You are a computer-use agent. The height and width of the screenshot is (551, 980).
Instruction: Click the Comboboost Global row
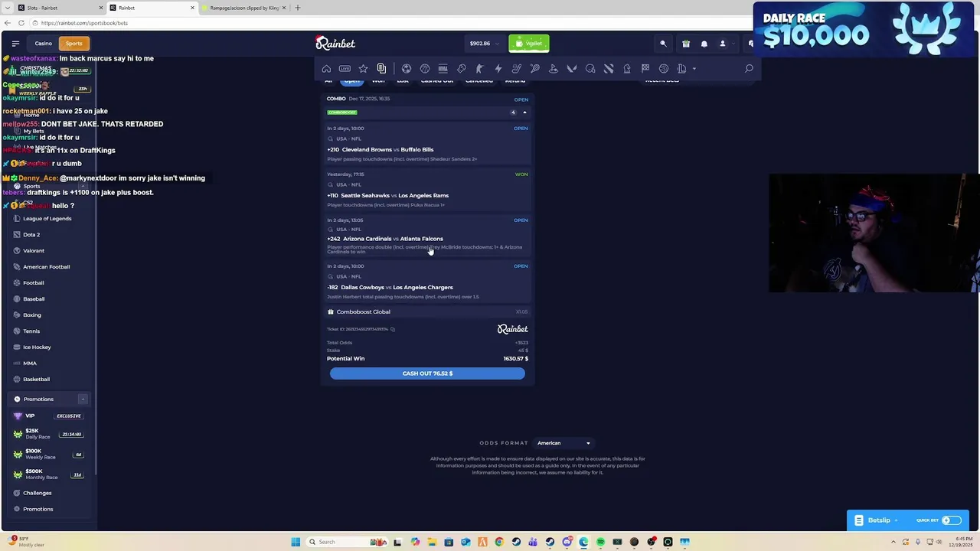tap(427, 311)
